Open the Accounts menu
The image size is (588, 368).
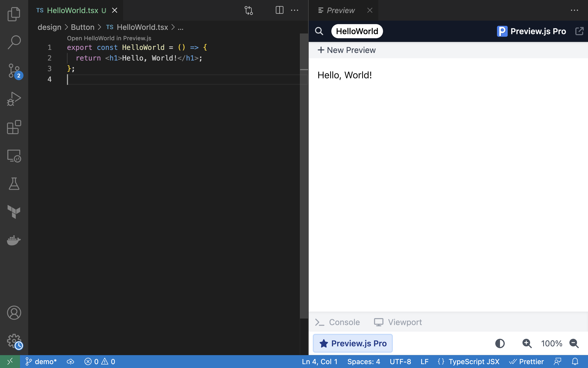tap(14, 313)
